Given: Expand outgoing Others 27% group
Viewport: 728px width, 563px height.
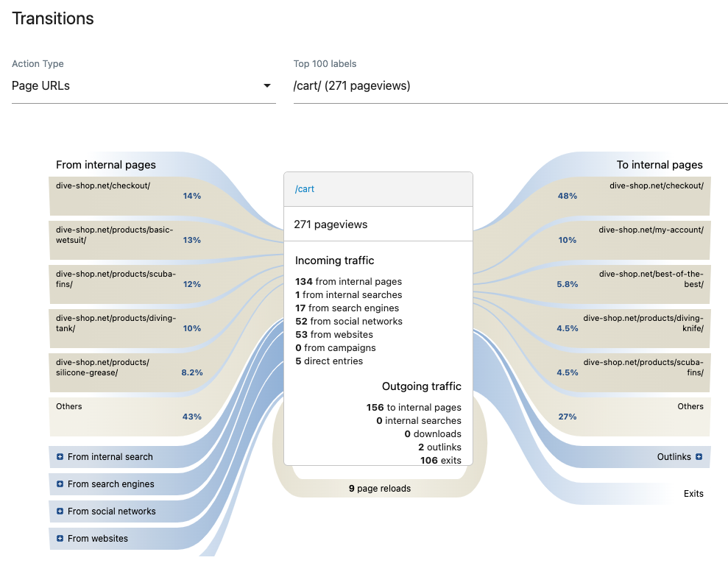Looking at the screenshot, I should pyautogui.click(x=635, y=417).
